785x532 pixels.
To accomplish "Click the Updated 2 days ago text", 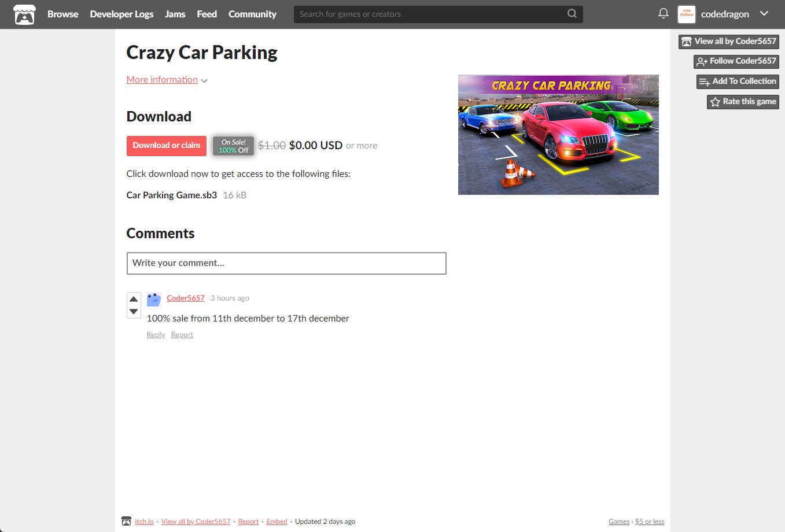I will tap(325, 522).
